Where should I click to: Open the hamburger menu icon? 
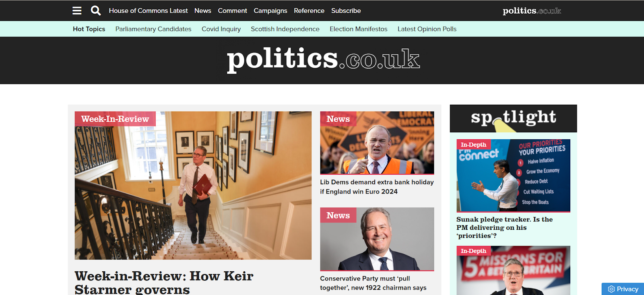coord(77,10)
